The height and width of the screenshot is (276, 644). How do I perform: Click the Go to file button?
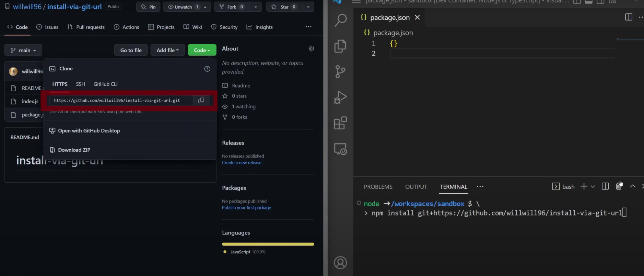(131, 50)
